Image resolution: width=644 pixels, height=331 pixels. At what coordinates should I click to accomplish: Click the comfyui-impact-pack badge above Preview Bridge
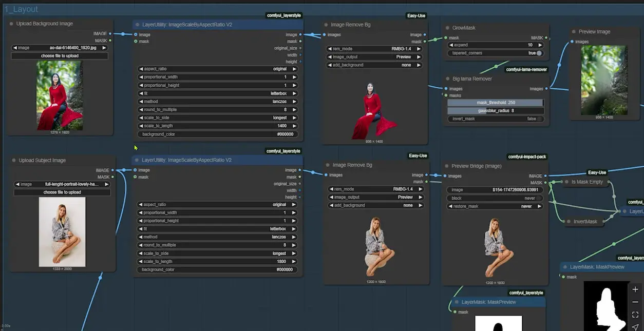[527, 157]
